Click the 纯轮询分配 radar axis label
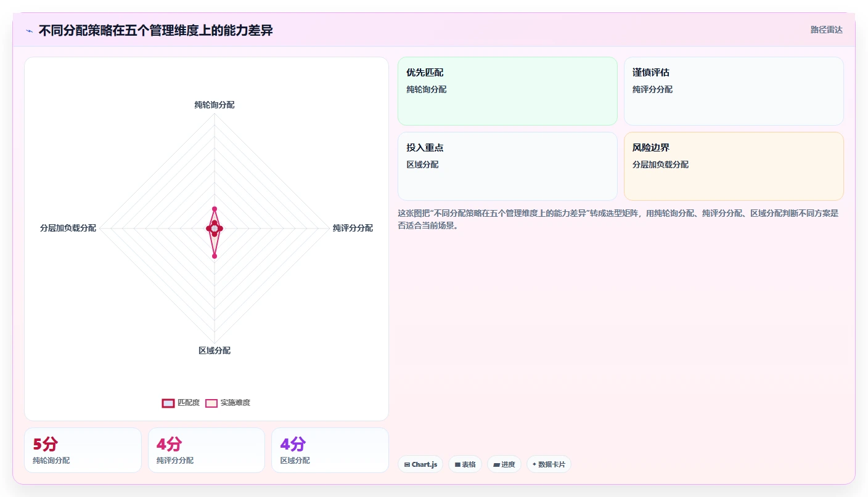 click(215, 105)
